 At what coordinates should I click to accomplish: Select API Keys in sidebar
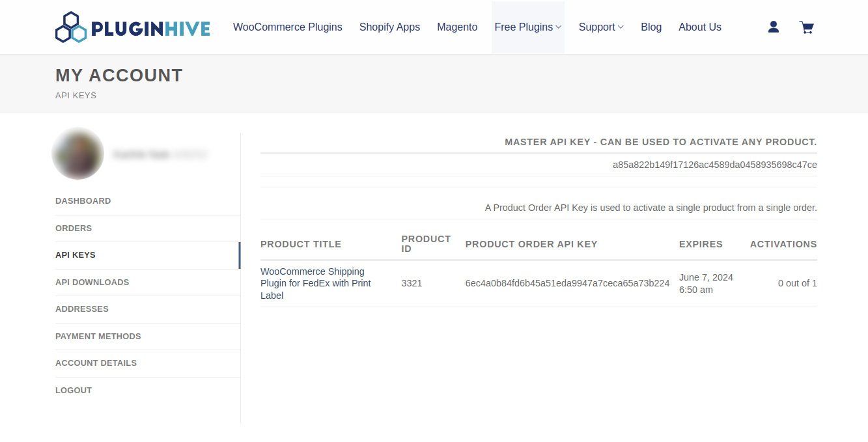pyautogui.click(x=76, y=255)
